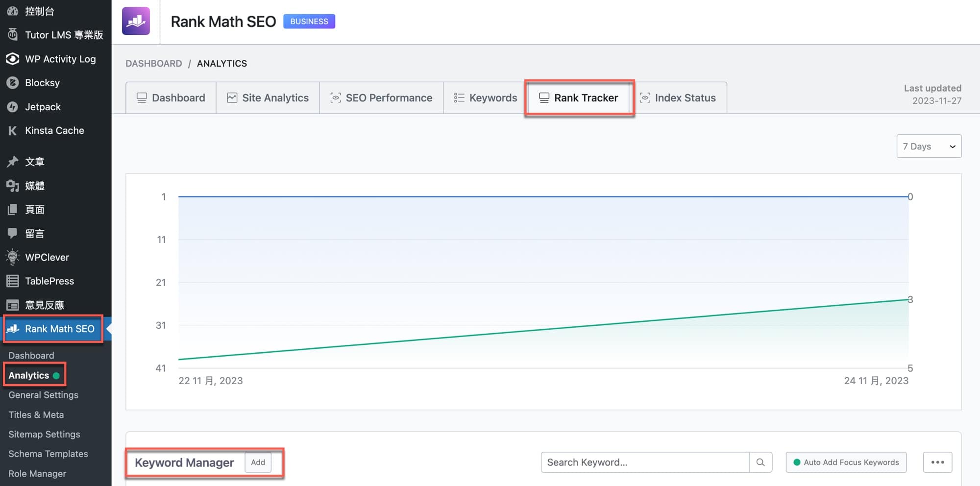
Task: Click the WPClever lightbulb icon
Action: [x=13, y=257]
